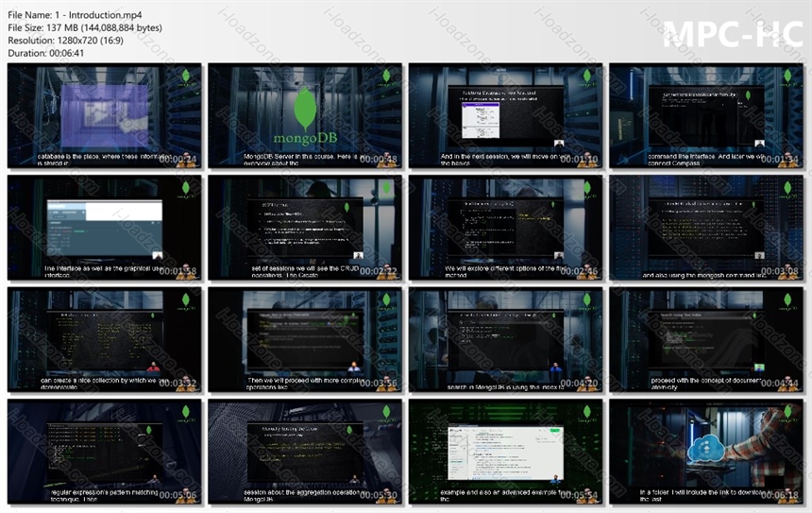Select the thumbnail timestamped 00:00:24

tap(105, 115)
